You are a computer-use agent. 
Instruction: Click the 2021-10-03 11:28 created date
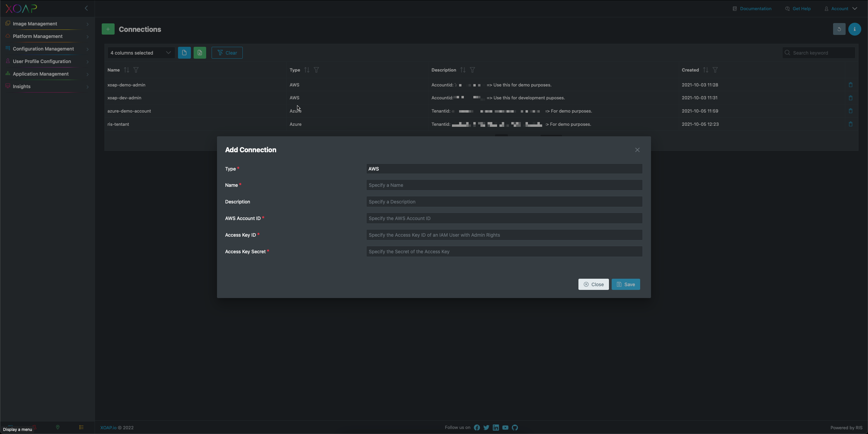tap(700, 85)
